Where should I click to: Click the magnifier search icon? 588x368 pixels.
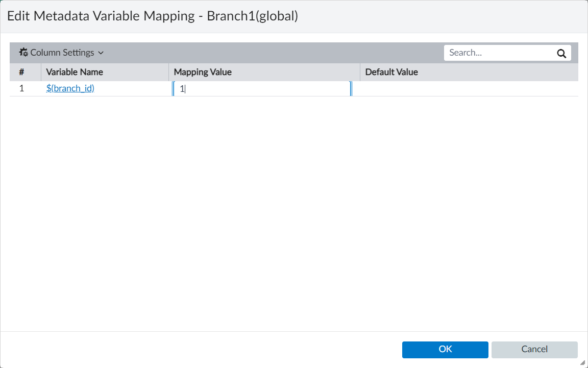pyautogui.click(x=561, y=53)
